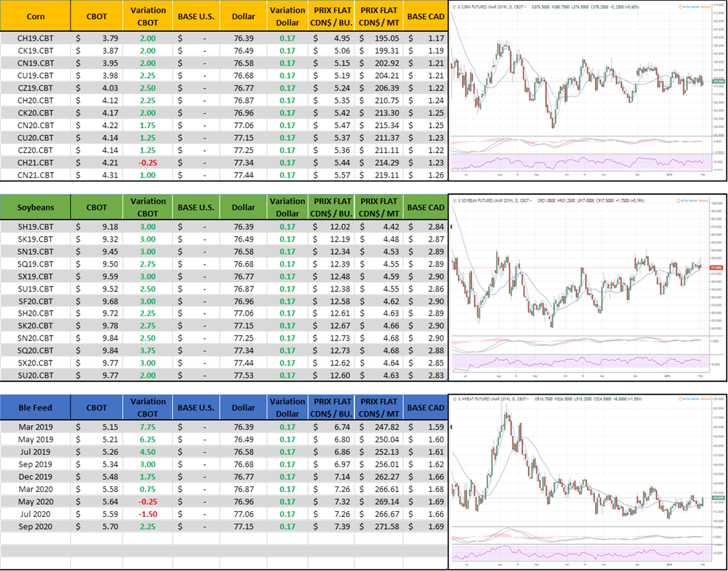Click the Mar 2019 row in Ble Feed table
The image size is (728, 571).
[36, 427]
